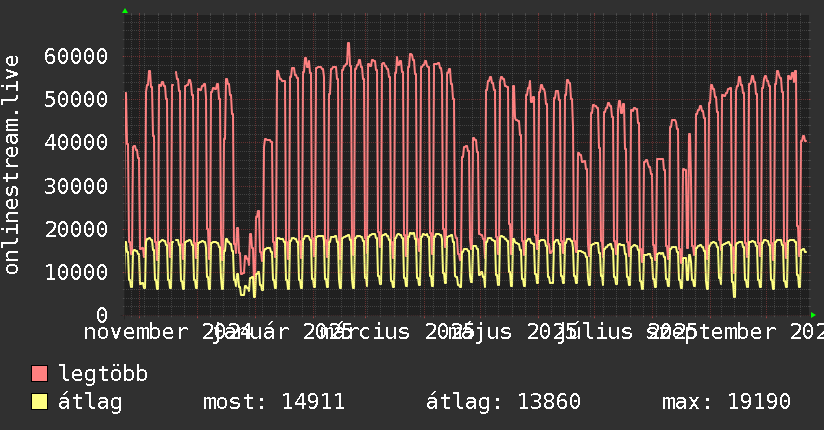
Task: Click green arrow atop the Y-axis
Action: [124, 11]
